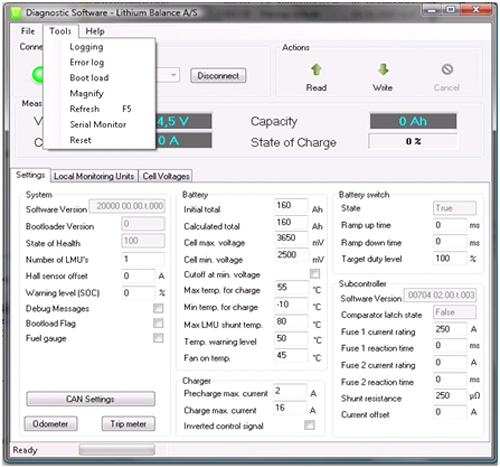Click the State of Charge 0% bar

(x=413, y=141)
